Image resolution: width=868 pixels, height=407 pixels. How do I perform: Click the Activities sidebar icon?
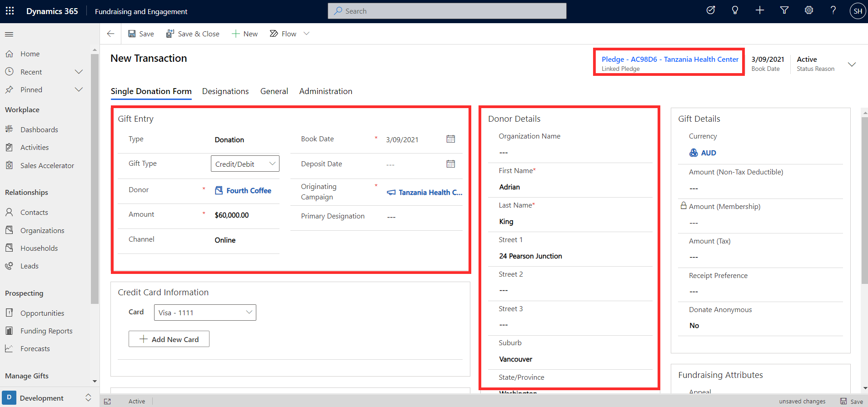pos(9,147)
